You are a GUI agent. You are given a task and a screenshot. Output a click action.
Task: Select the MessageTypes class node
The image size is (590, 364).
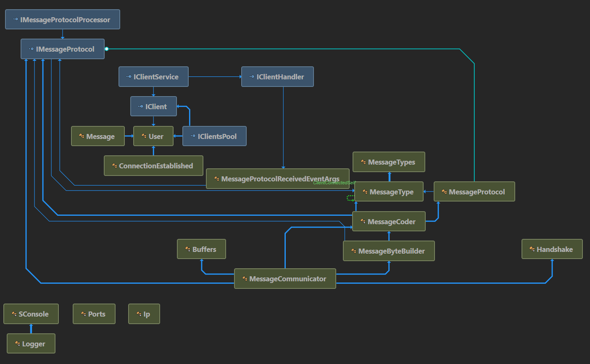[x=389, y=162]
